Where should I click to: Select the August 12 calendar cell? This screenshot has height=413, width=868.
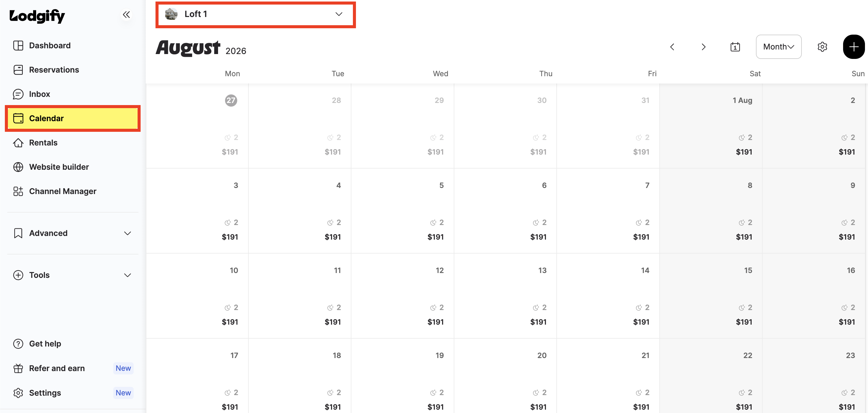403,296
